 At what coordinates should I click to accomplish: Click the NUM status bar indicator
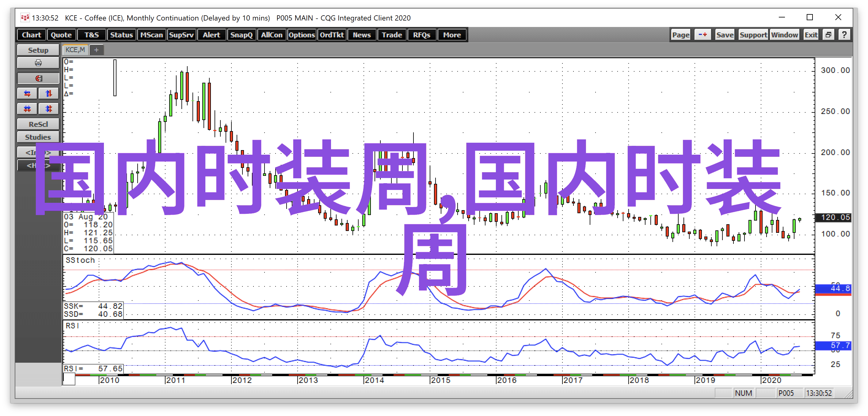743,393
